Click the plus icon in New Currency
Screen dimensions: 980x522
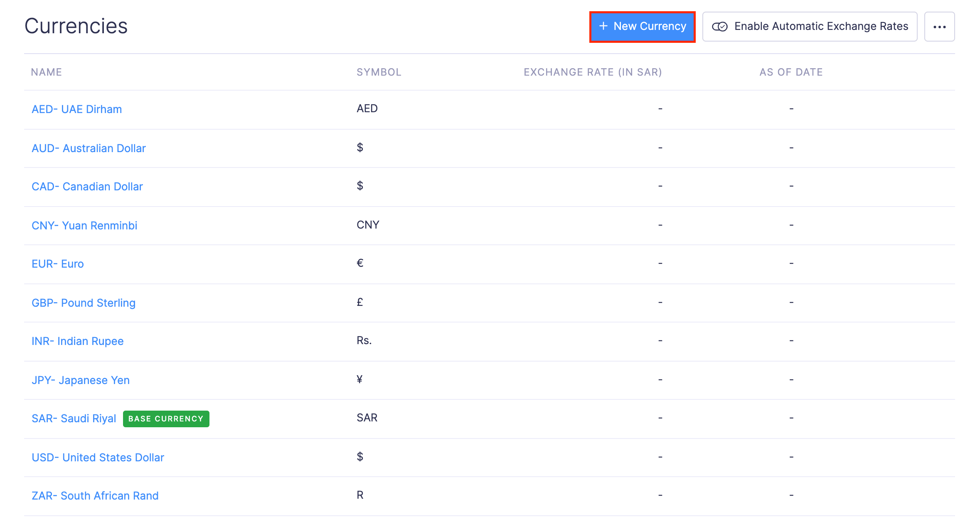click(603, 26)
